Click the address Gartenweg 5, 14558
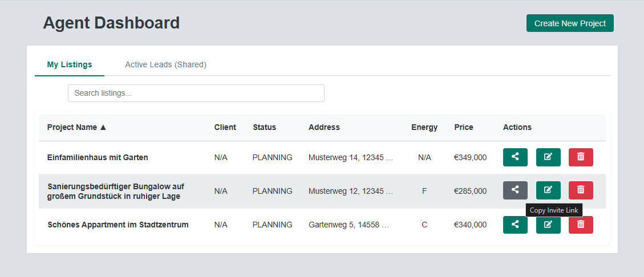 [x=349, y=225]
